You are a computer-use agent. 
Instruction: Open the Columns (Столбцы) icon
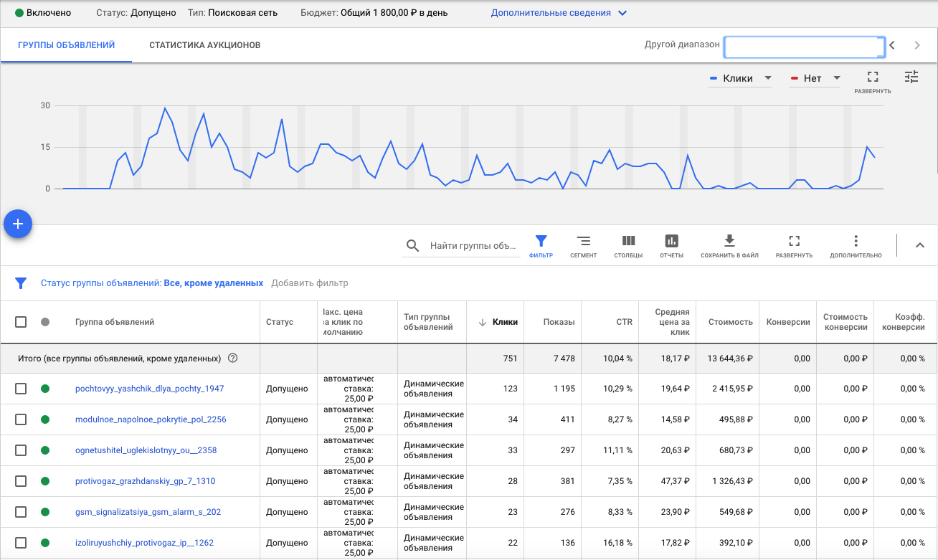coord(628,241)
